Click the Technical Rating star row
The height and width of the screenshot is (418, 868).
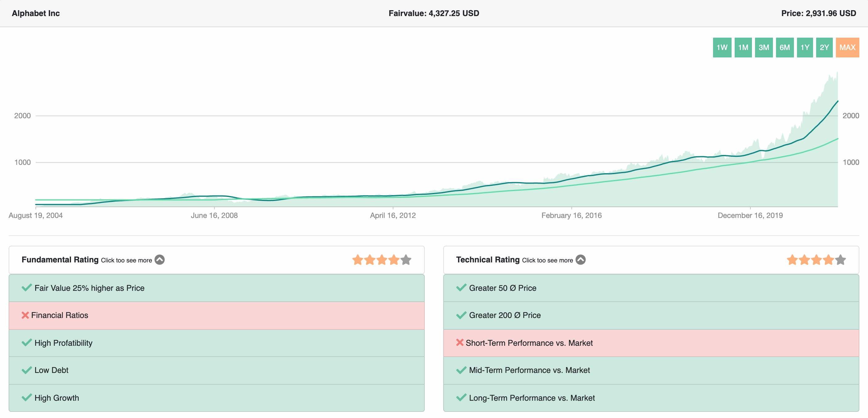816,260
